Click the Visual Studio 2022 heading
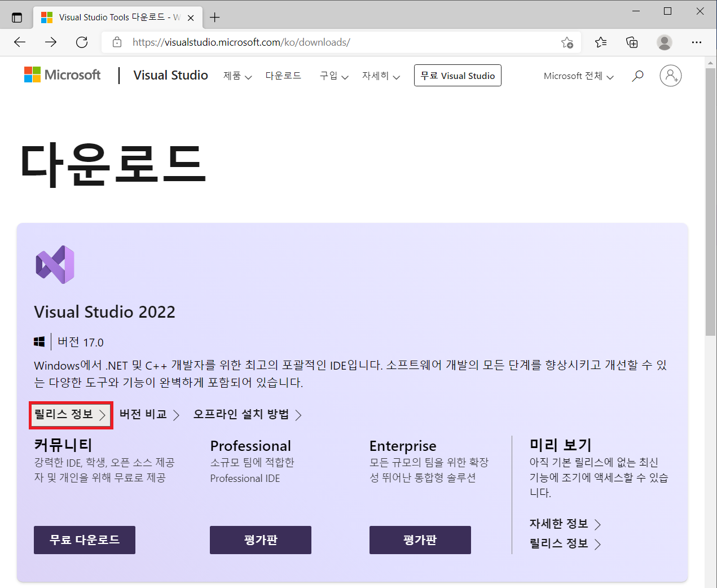Screen dimensions: 717x588 click(x=104, y=311)
